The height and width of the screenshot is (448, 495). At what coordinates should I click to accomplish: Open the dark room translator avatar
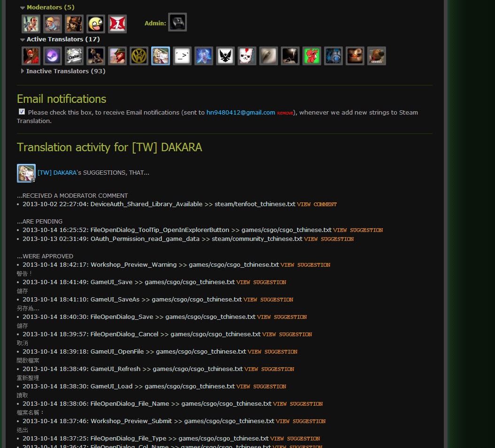coord(290,56)
